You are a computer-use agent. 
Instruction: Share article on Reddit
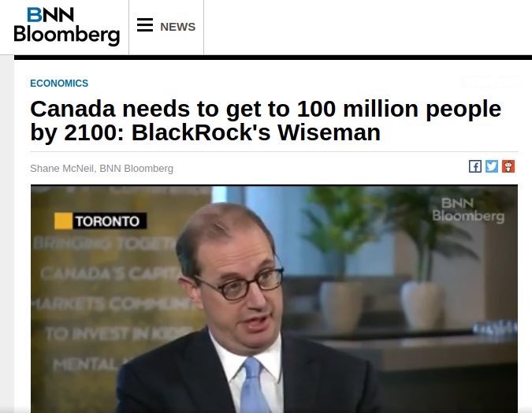pyautogui.click(x=508, y=166)
